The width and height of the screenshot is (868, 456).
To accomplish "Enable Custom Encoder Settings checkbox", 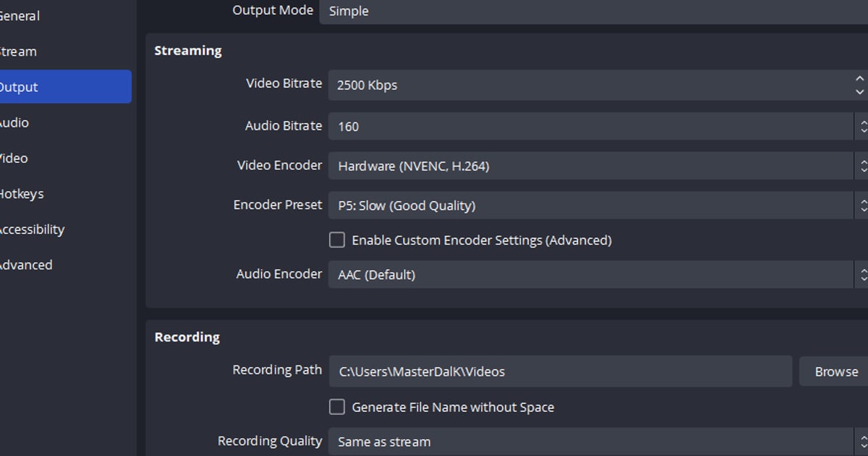I will click(337, 240).
